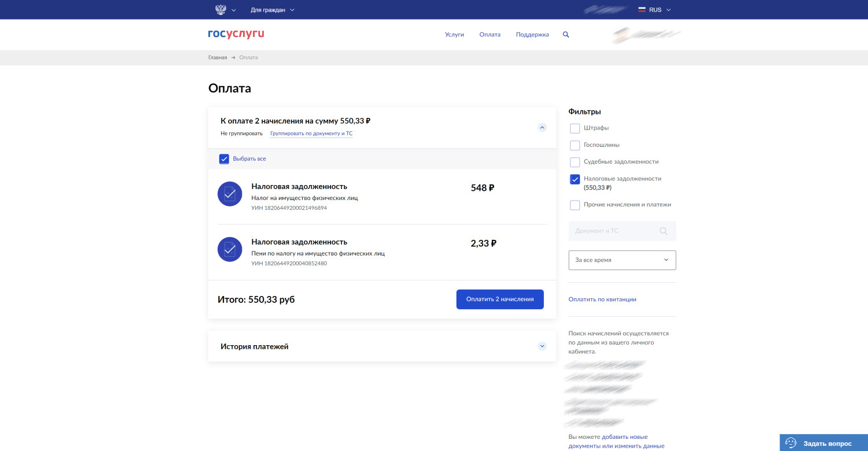The image size is (868, 451).
Task: Uncheck the "Выбрать все" checkbox
Action: coord(225,159)
